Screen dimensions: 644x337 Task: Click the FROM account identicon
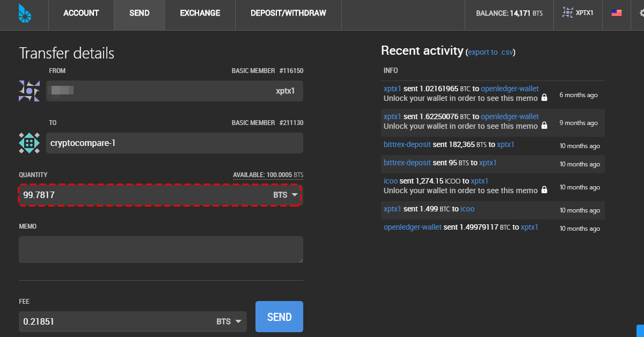click(x=29, y=91)
